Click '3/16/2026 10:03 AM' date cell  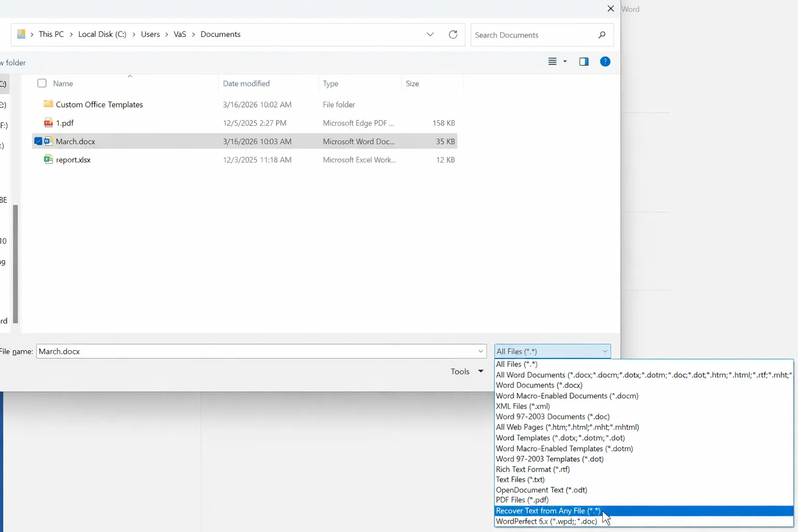[257, 141]
